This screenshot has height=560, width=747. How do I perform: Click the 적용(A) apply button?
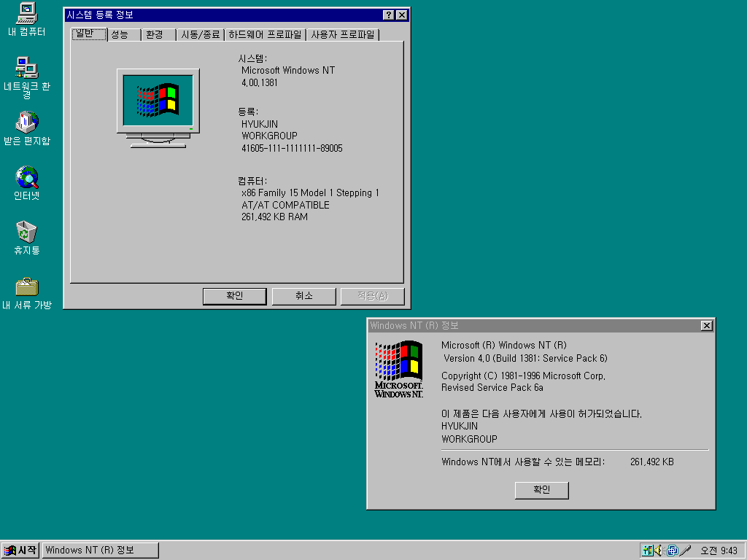coord(373,296)
